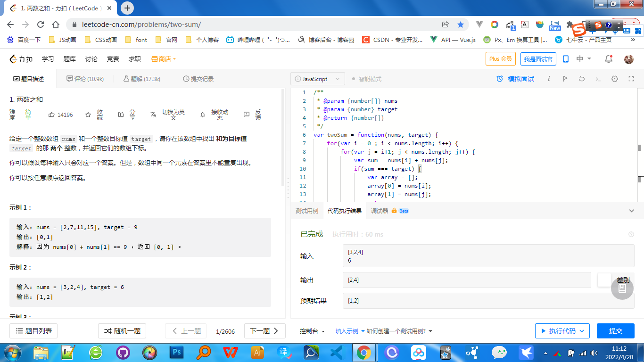Click 接收动态 notification subscription
This screenshot has height=362, width=644.
tap(215, 115)
